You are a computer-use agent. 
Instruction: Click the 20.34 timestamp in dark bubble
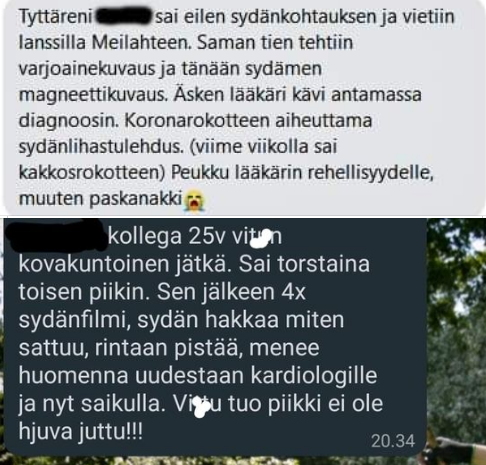(393, 441)
